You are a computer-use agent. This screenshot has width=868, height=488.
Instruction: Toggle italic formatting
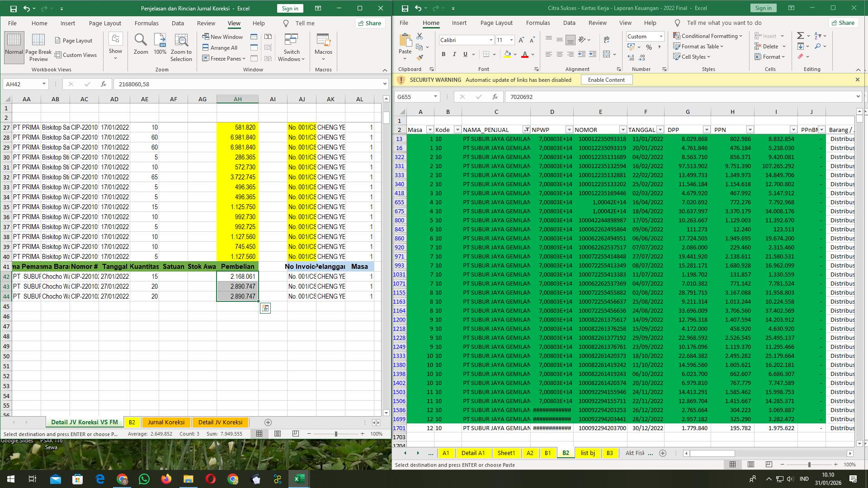coord(454,54)
